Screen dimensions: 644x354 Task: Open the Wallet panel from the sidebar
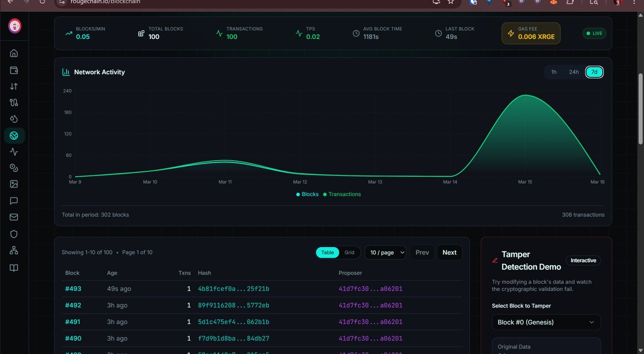pos(13,69)
